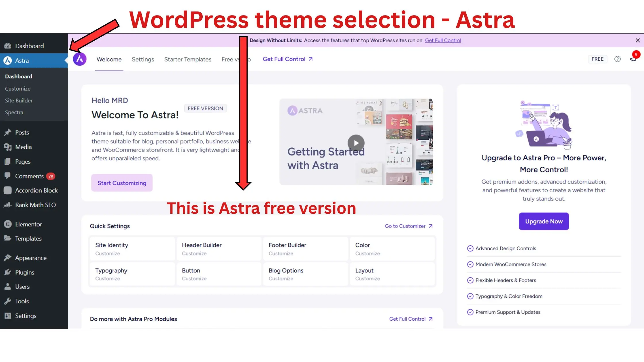The height and width of the screenshot is (362, 644).
Task: Click Do more with Astra Pro Modules heading
Action: point(133,319)
